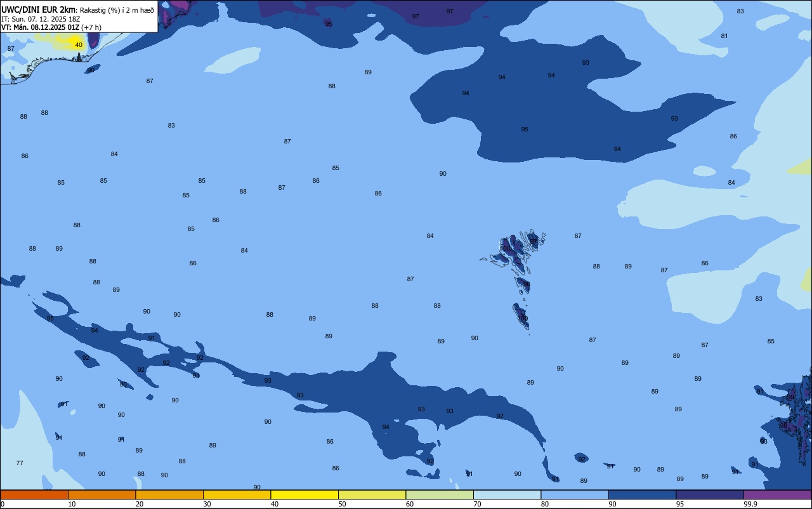This screenshot has height=509, width=812.
Task: Click the '77' humidity value on the map
Action: [20, 463]
